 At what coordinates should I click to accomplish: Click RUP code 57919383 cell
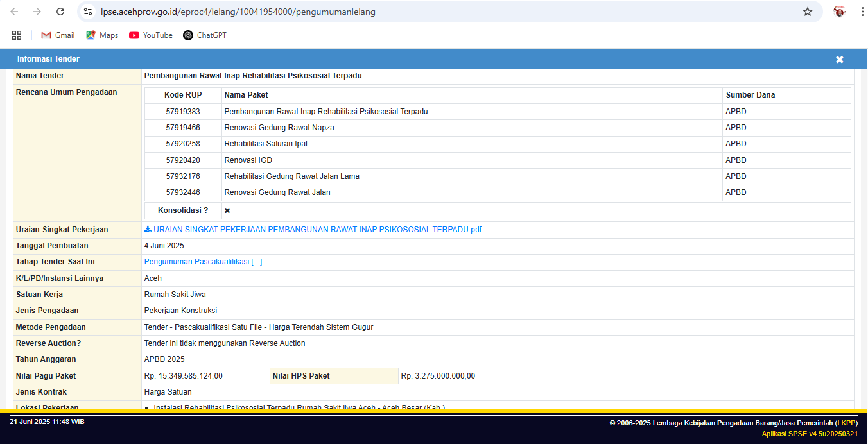[183, 112]
